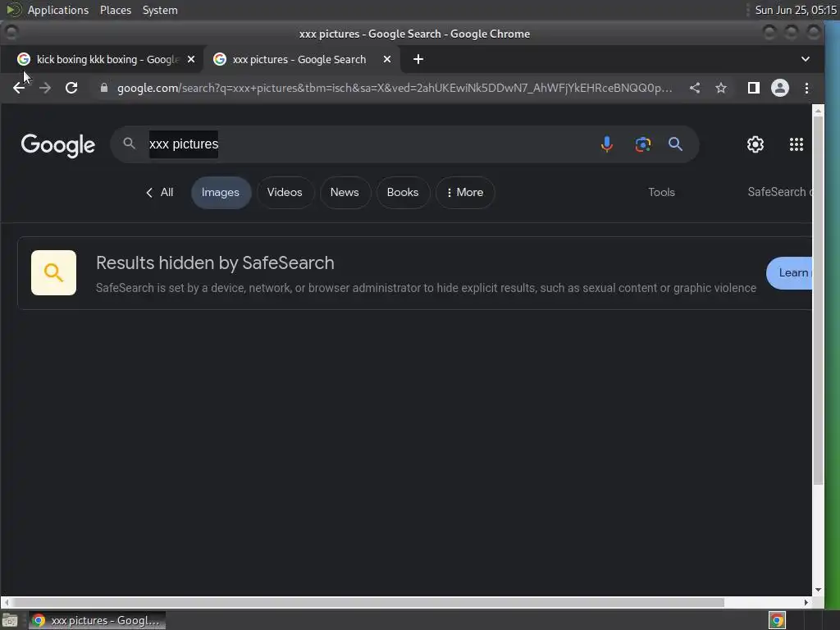This screenshot has width=840, height=630.
Task: Bookmark this tab with star icon
Action: tap(721, 88)
